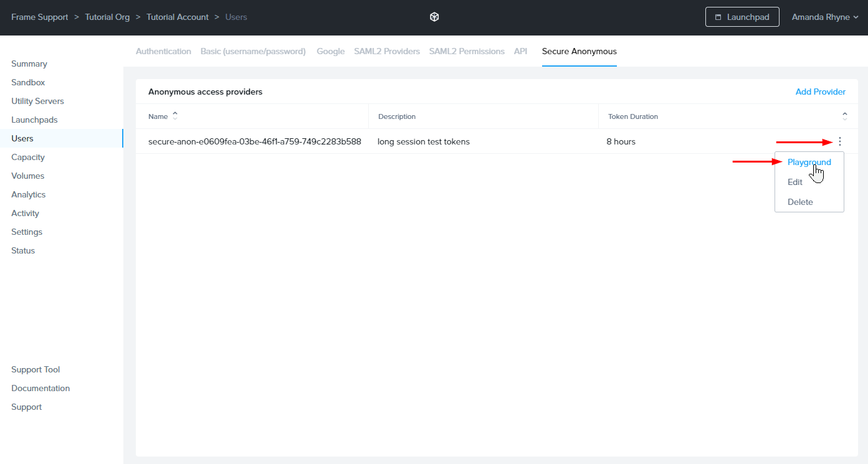Click the Token Duration column header
The width and height of the screenshot is (868, 464).
pos(633,116)
